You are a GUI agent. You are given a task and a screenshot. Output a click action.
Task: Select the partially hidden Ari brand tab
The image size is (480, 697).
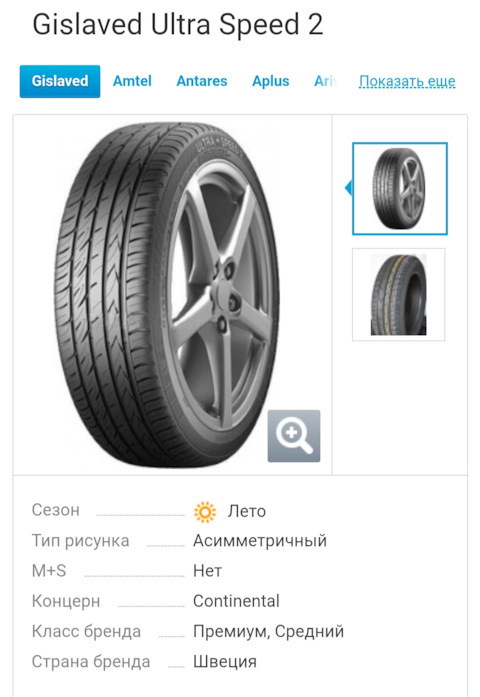pyautogui.click(x=325, y=81)
